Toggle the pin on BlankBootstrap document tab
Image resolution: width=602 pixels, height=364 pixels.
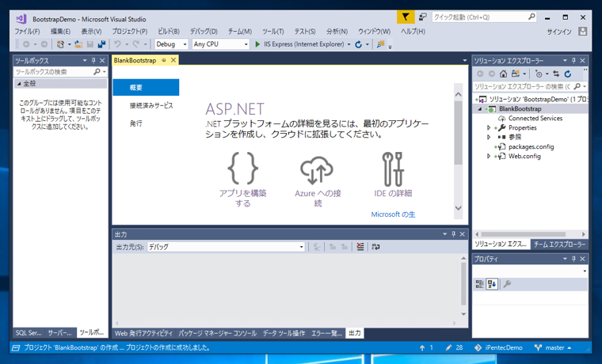(163, 60)
